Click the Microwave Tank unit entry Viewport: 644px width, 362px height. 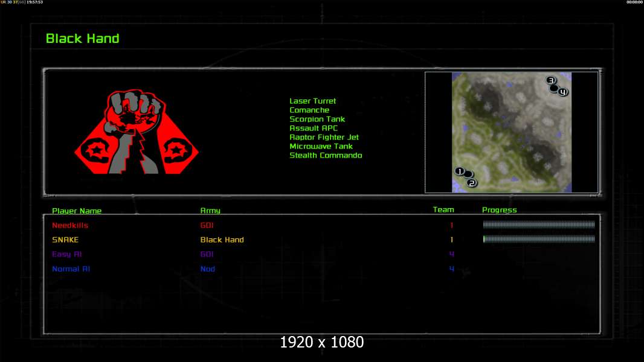click(321, 146)
